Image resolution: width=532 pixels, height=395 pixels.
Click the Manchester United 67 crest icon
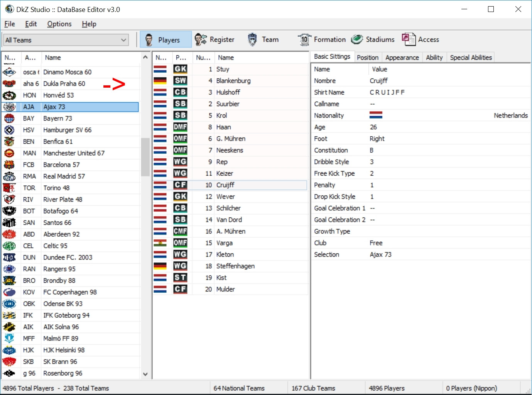pyautogui.click(x=9, y=153)
